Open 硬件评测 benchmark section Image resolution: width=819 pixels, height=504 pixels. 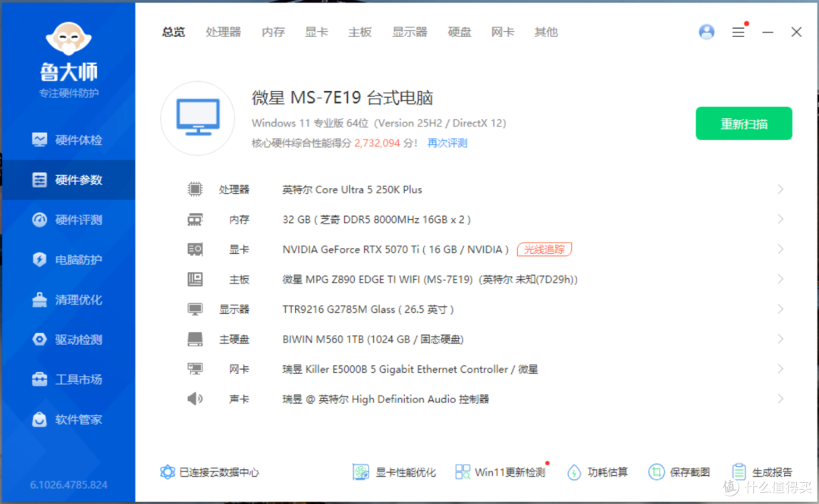[x=68, y=220]
